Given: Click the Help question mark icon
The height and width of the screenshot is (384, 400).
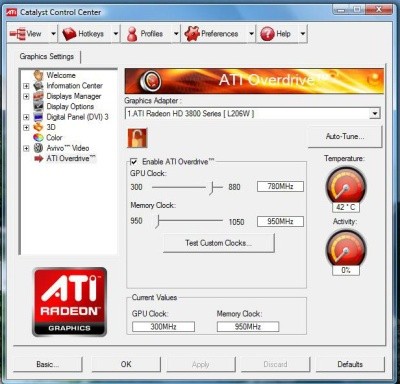Looking at the screenshot, I should [x=267, y=34].
